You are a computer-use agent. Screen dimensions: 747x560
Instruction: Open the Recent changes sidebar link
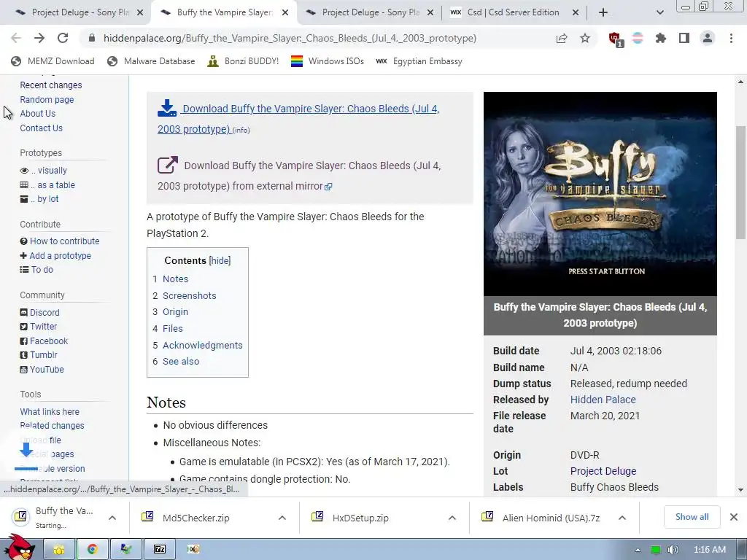coord(51,85)
